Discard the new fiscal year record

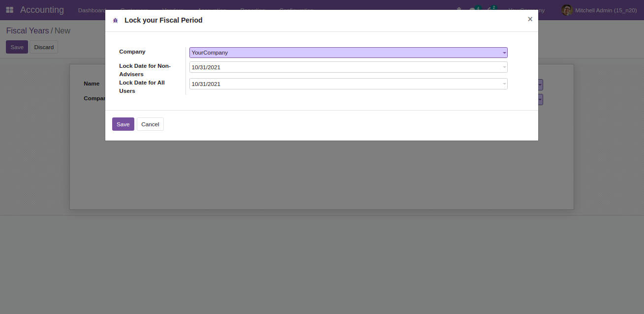44,47
